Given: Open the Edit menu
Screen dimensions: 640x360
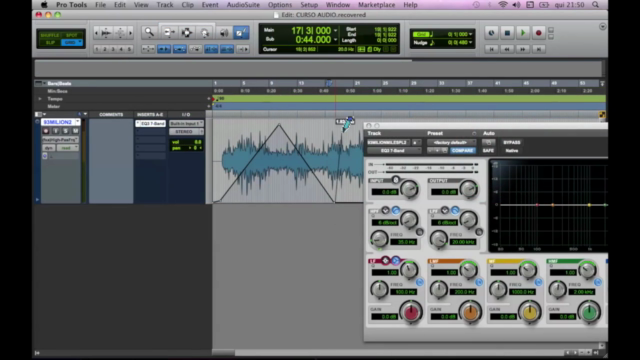Looking at the screenshot, I should pyautogui.click(x=120, y=5).
